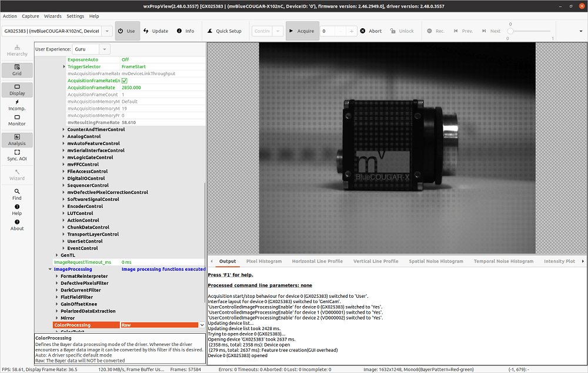Expand the DarkCurrentFilter node

click(56, 290)
